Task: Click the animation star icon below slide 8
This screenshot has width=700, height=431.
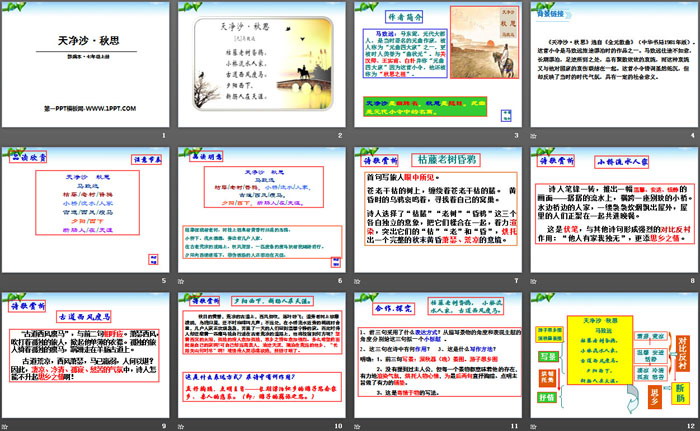Action: (531, 279)
